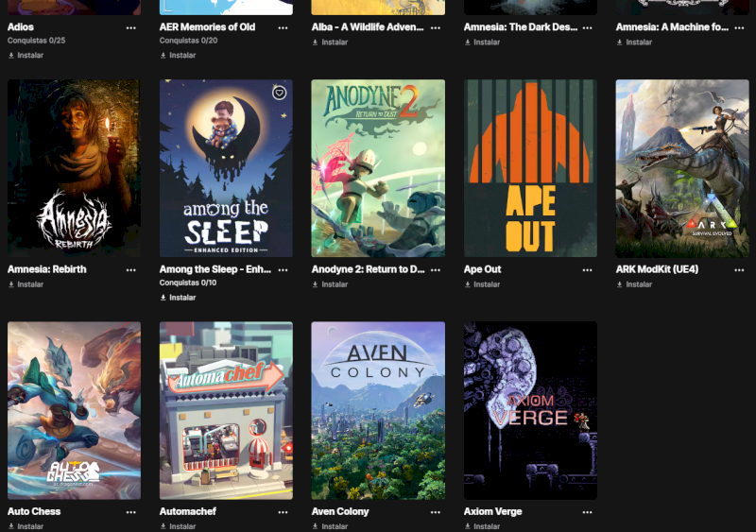This screenshot has width=756, height=532.
Task: Open the three-dot menu for Auto Chess
Action: (130, 512)
